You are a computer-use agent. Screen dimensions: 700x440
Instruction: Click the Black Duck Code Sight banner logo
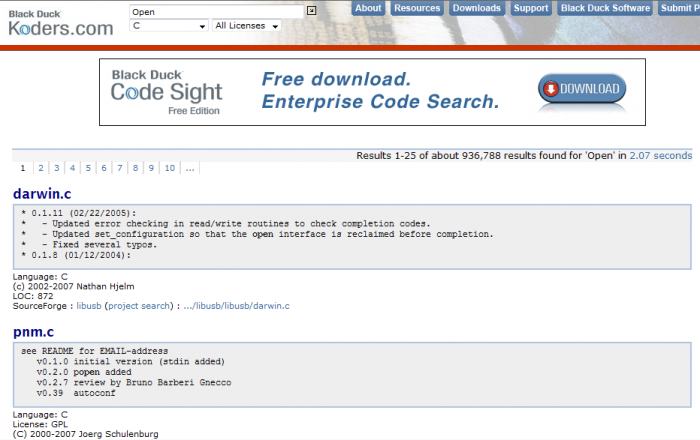(x=167, y=92)
